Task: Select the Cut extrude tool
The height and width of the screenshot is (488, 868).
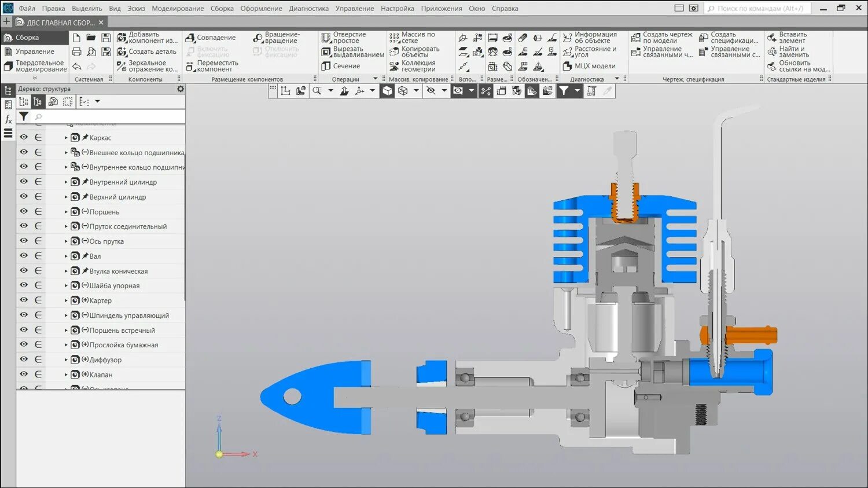Action: pyautogui.click(x=353, y=52)
